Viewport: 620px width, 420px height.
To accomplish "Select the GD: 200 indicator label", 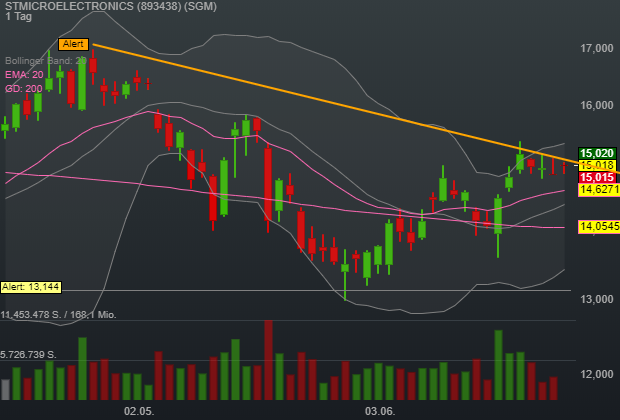I will tap(24, 89).
